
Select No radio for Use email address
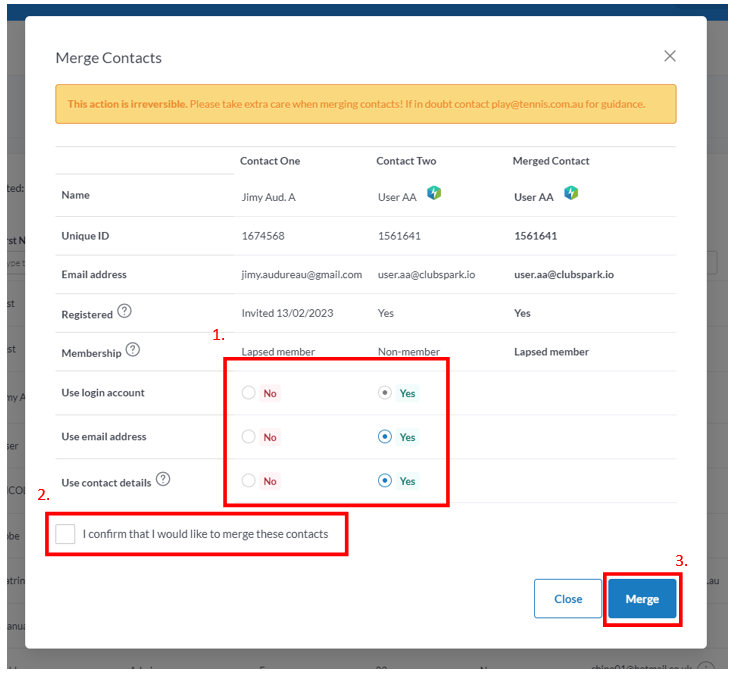point(249,437)
